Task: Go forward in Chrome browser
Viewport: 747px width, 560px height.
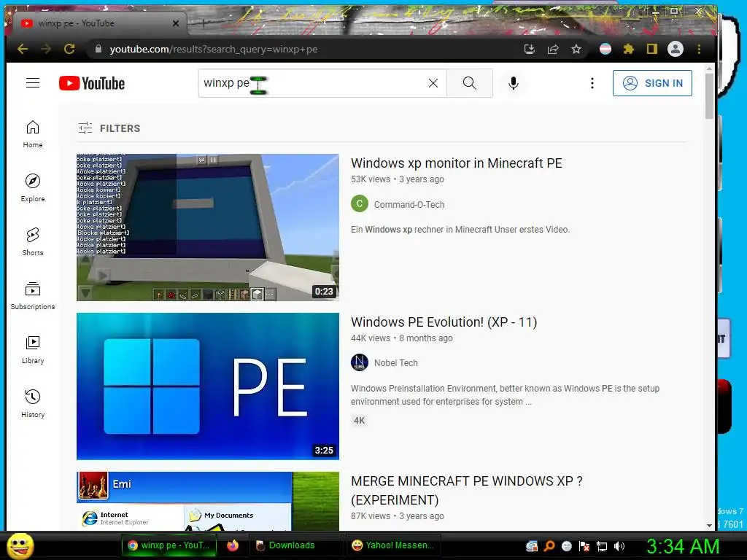Action: [46, 49]
